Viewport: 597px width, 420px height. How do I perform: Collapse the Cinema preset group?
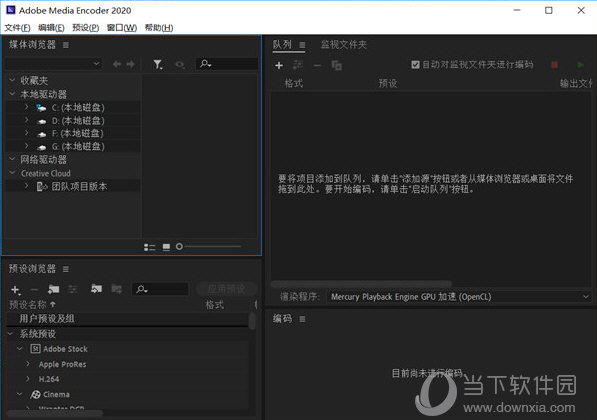(x=19, y=394)
